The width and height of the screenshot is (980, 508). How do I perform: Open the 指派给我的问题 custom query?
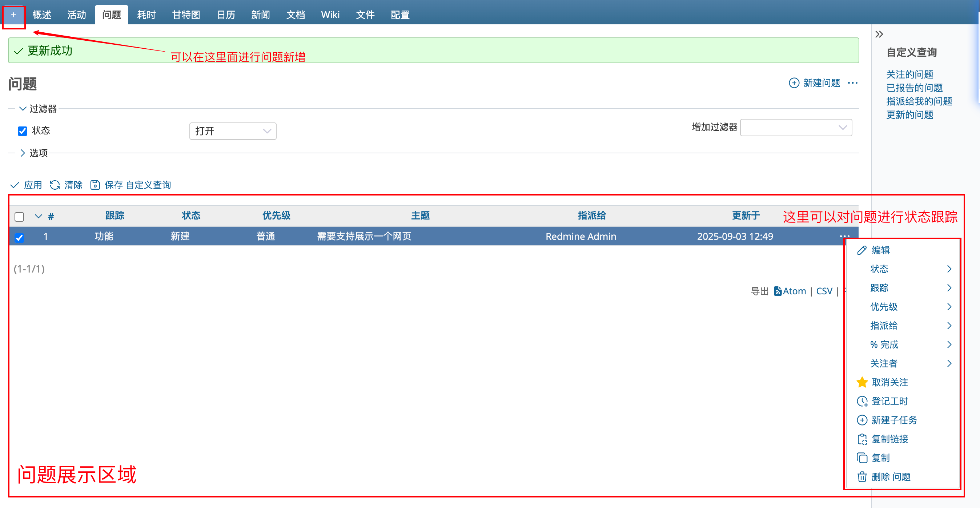(x=919, y=101)
